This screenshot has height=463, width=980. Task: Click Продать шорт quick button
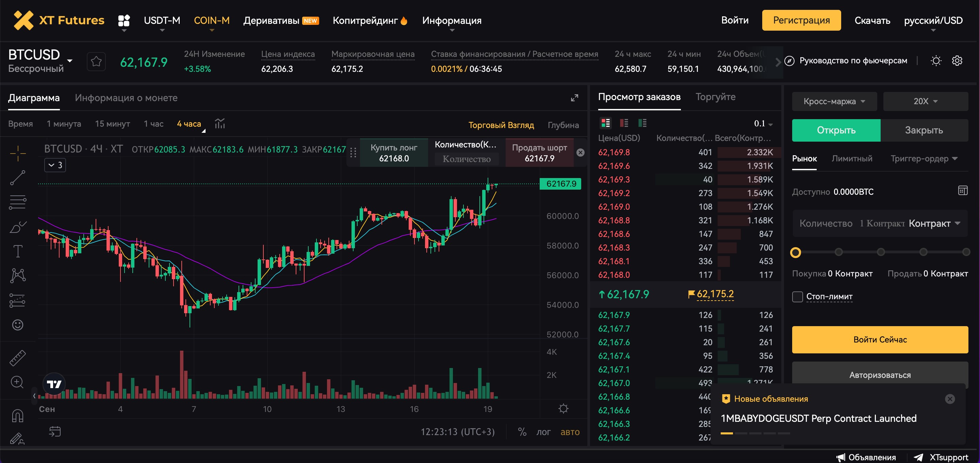click(539, 153)
